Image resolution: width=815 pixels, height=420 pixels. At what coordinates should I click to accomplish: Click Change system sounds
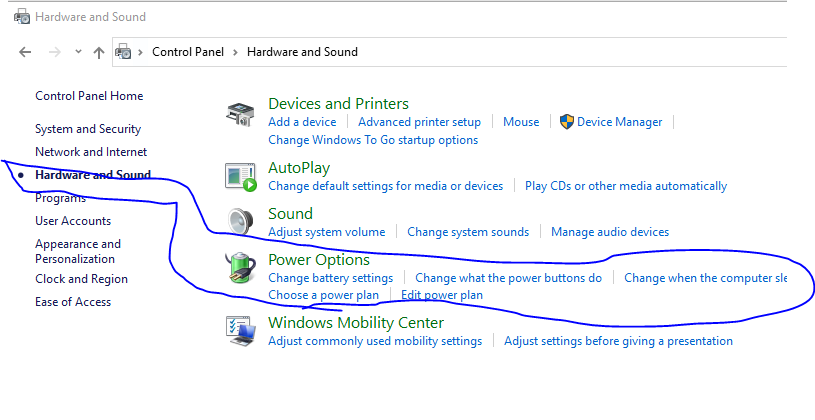[x=468, y=232]
